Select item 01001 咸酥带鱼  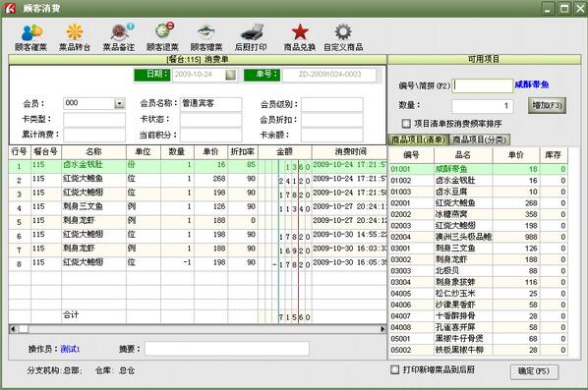[478, 169]
